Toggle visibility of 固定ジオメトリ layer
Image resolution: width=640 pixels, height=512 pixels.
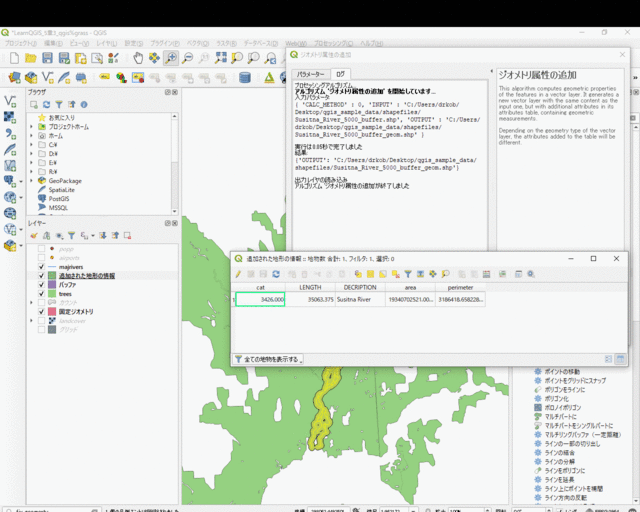pyautogui.click(x=41, y=312)
